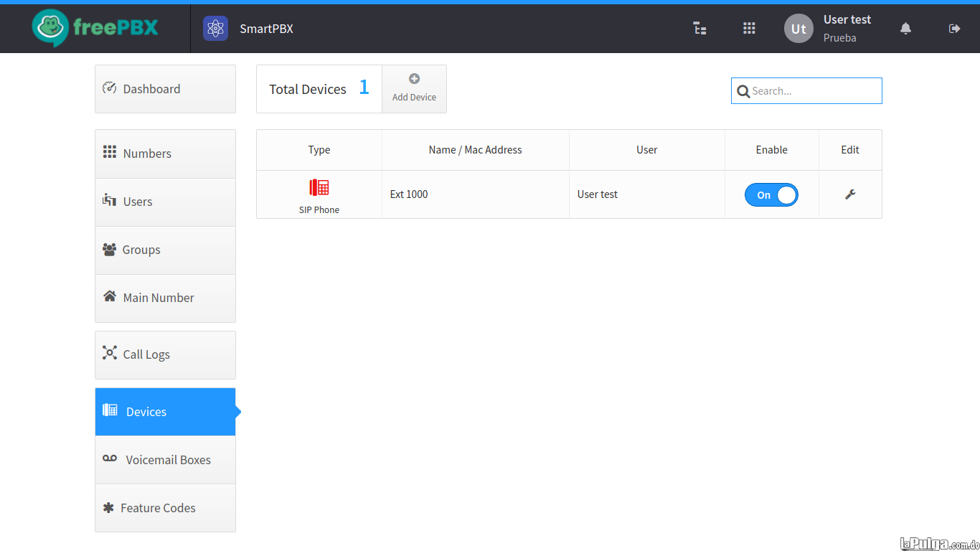Click the SmartPBX atom app icon
The height and width of the screenshot is (551, 980).
coord(215,29)
